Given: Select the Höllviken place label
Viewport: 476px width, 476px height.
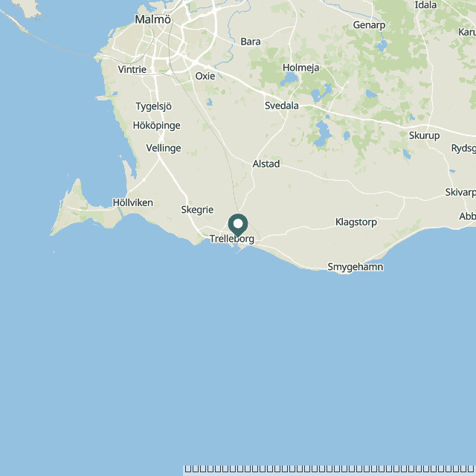Looking at the screenshot, I should click(x=133, y=202).
